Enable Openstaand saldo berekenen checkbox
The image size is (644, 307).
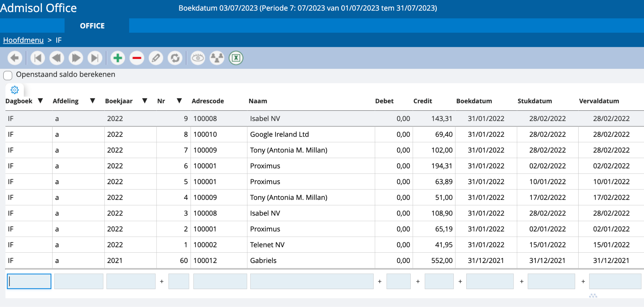(8, 75)
